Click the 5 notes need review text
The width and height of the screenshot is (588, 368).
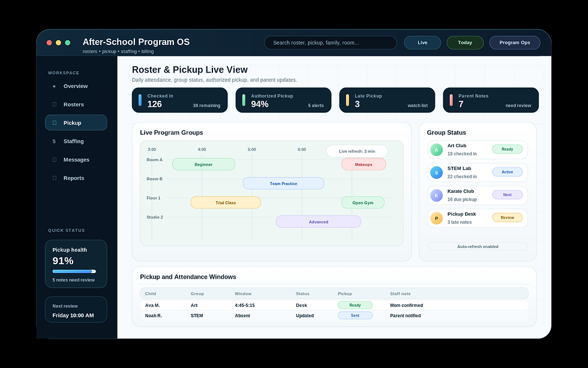pos(73,280)
